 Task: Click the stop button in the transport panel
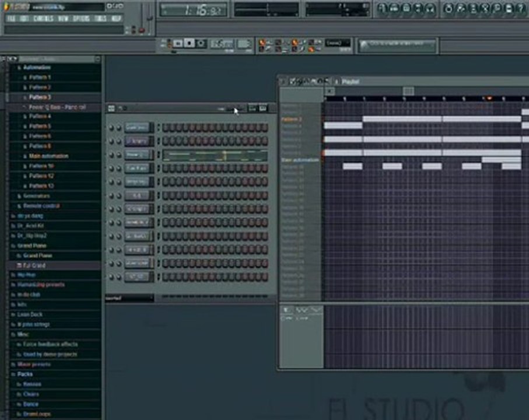190,44
